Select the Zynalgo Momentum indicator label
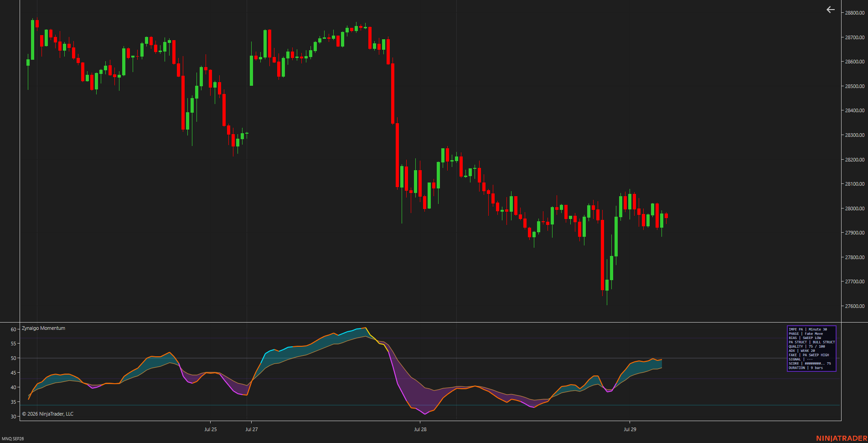 43,328
